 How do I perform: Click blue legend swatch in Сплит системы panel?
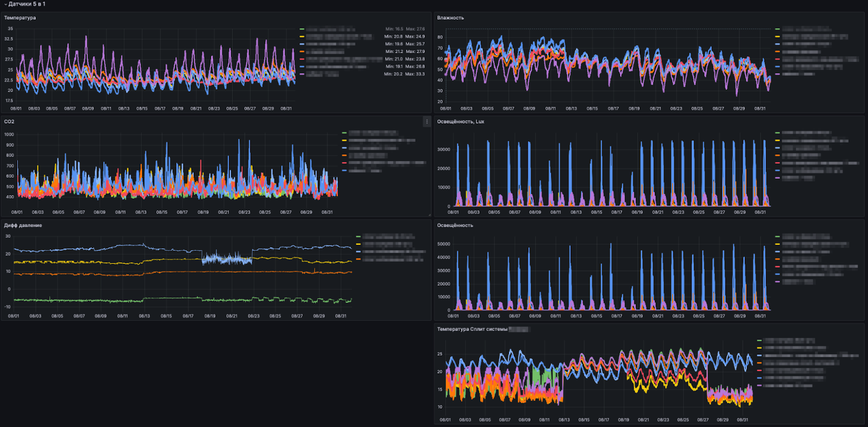[x=759, y=356]
